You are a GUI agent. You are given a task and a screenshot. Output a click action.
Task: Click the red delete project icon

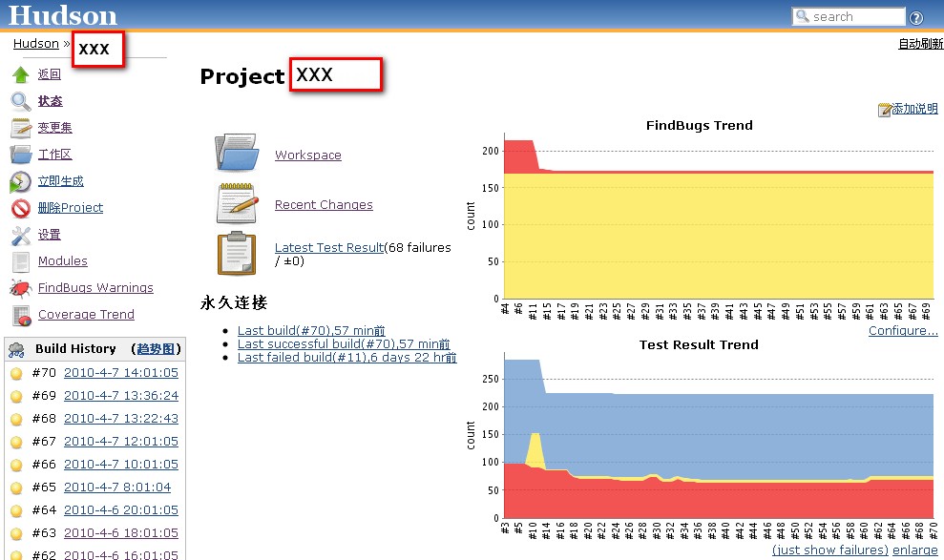pyautogui.click(x=20, y=208)
